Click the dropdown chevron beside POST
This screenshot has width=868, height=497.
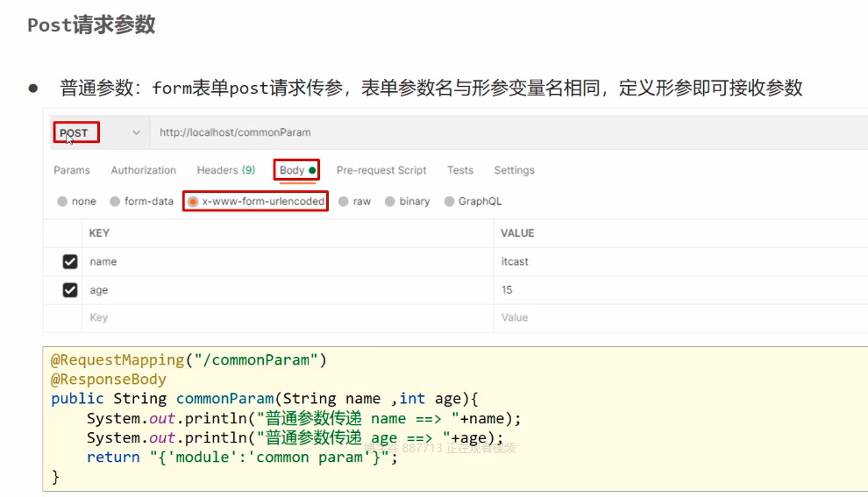[136, 133]
